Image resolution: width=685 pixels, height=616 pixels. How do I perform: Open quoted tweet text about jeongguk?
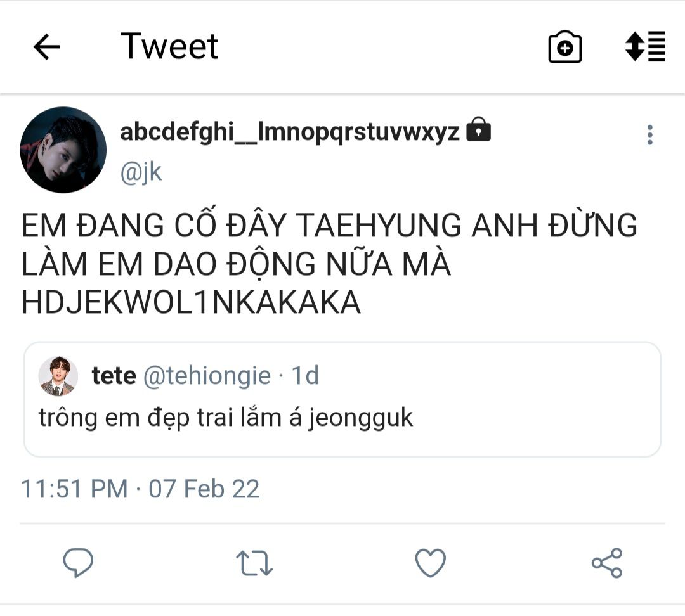226,418
